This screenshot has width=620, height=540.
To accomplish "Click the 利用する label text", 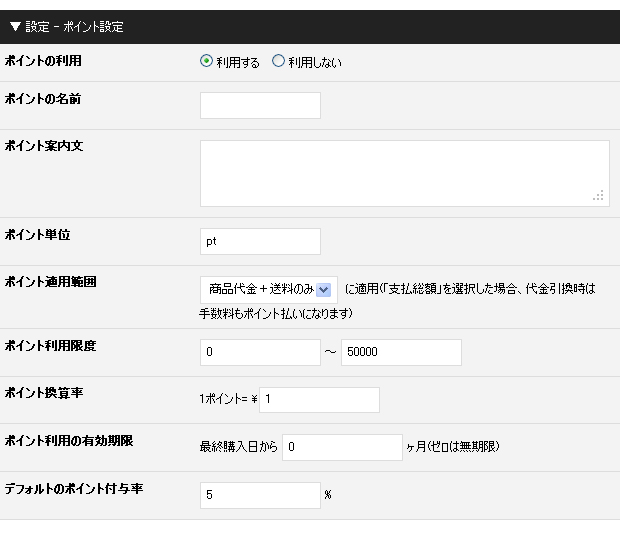I will coord(238,62).
